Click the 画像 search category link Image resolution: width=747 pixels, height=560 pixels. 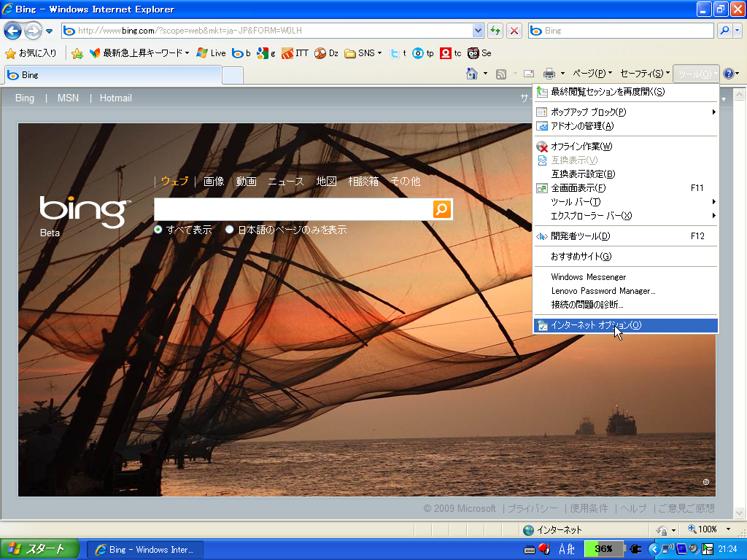point(214,182)
